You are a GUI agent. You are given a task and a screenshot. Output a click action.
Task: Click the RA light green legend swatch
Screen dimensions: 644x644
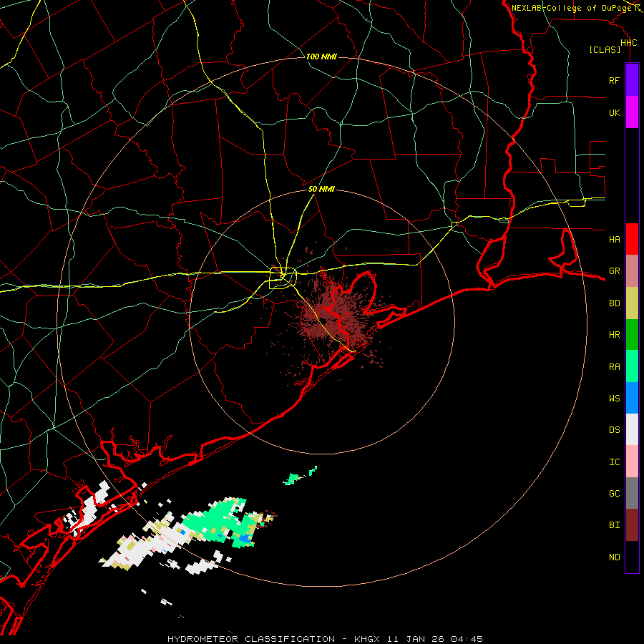632,366
